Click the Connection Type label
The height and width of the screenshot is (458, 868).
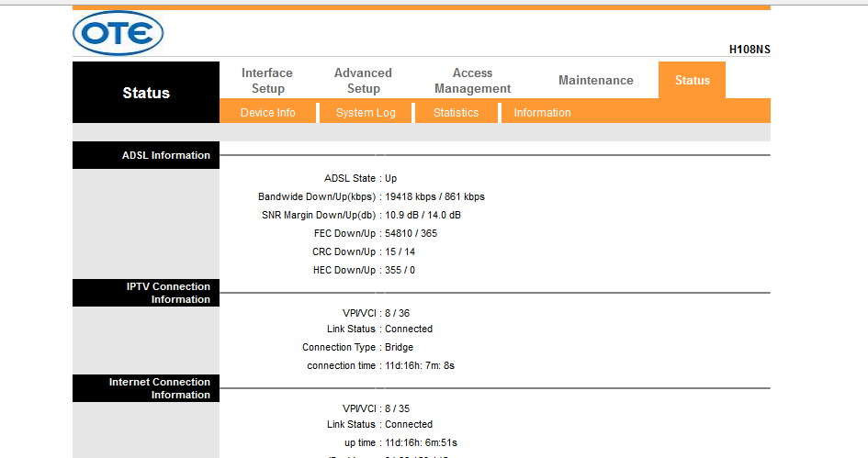click(x=339, y=347)
